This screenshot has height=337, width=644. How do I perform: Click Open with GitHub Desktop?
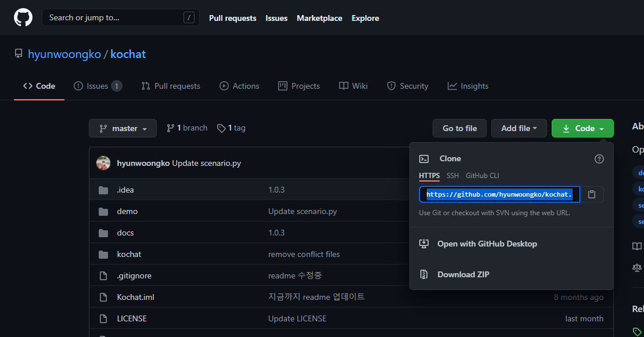pos(487,244)
